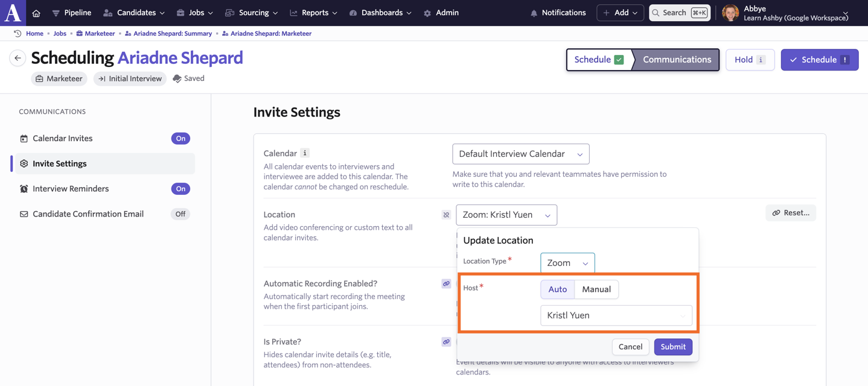Select the Manual host option
This screenshot has height=386, width=868.
596,289
